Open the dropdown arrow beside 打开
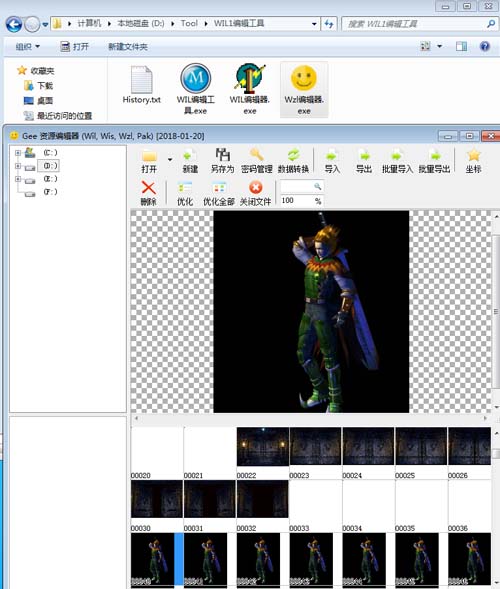The image size is (500, 589). pos(170,160)
